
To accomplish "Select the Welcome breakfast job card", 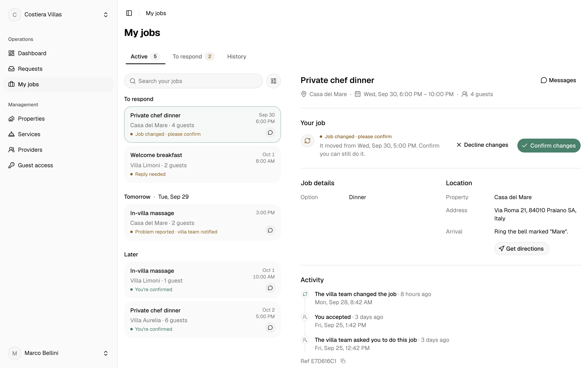I will point(202,165).
